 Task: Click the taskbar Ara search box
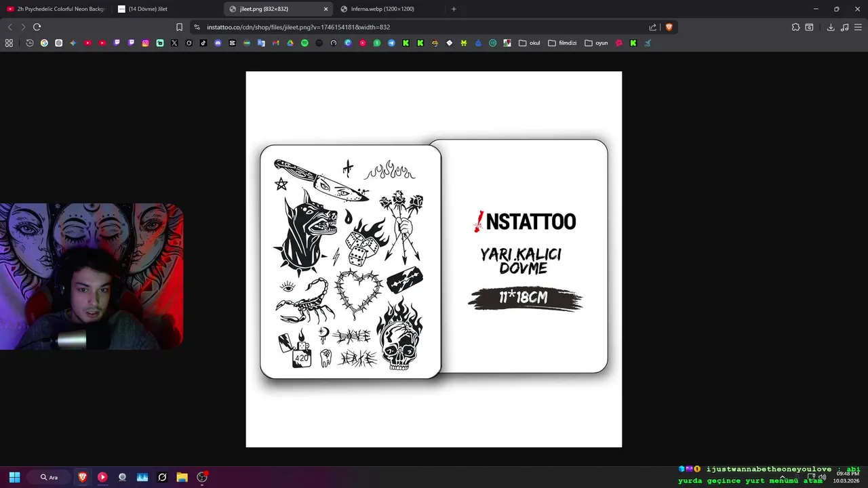click(49, 477)
